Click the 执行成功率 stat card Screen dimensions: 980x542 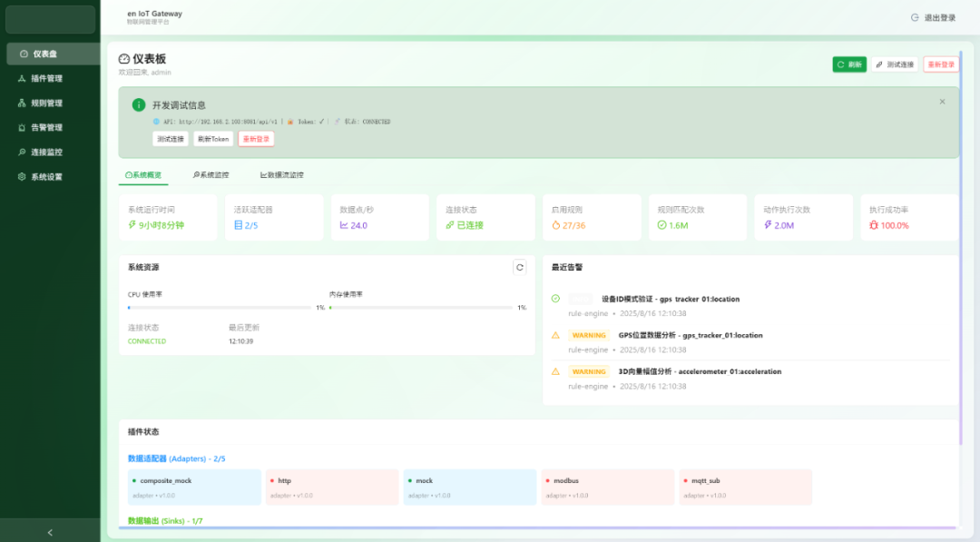point(909,217)
